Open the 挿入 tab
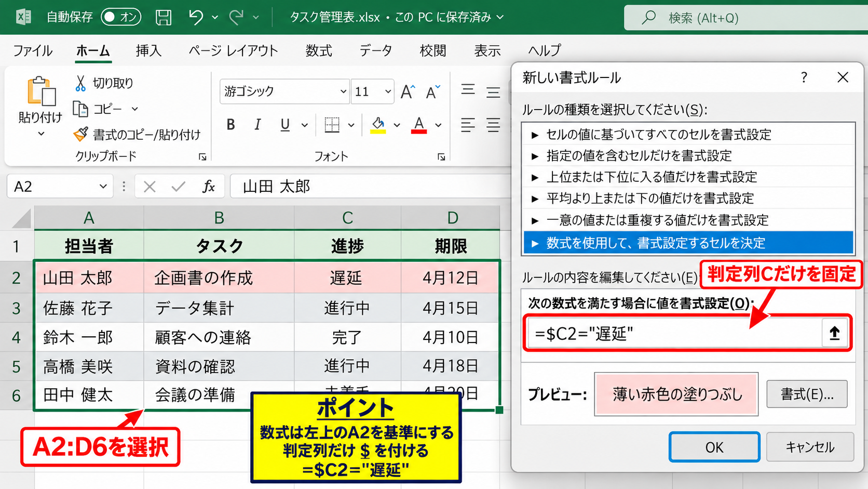868x489 pixels. pyautogui.click(x=148, y=50)
